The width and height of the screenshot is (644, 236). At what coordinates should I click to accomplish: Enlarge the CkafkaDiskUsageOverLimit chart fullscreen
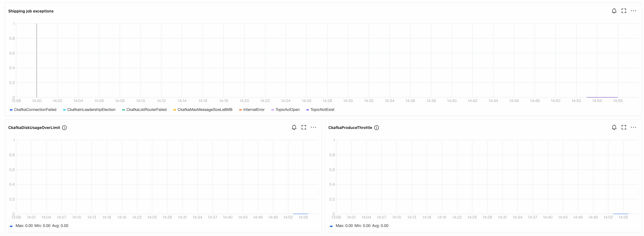304,127
